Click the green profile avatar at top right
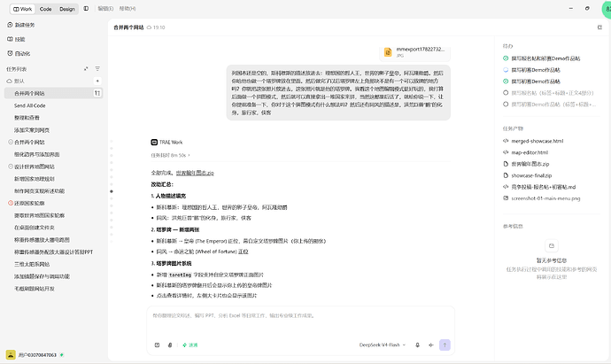611x364 pixels. point(607,9)
